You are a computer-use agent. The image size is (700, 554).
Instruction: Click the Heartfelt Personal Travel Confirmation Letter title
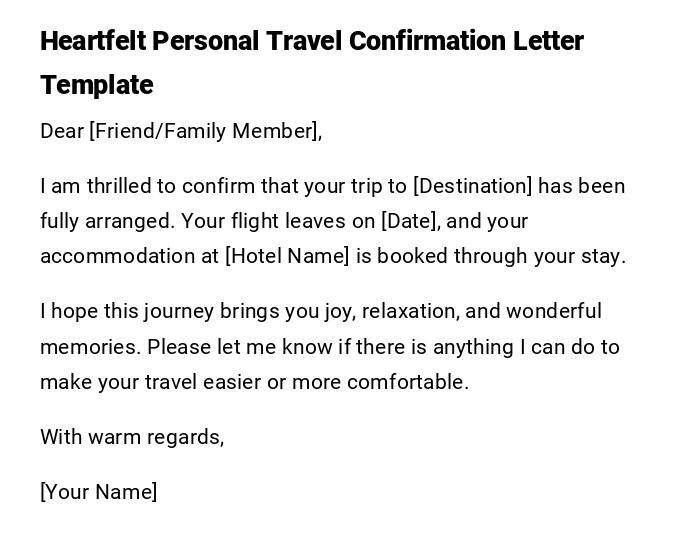click(x=311, y=41)
